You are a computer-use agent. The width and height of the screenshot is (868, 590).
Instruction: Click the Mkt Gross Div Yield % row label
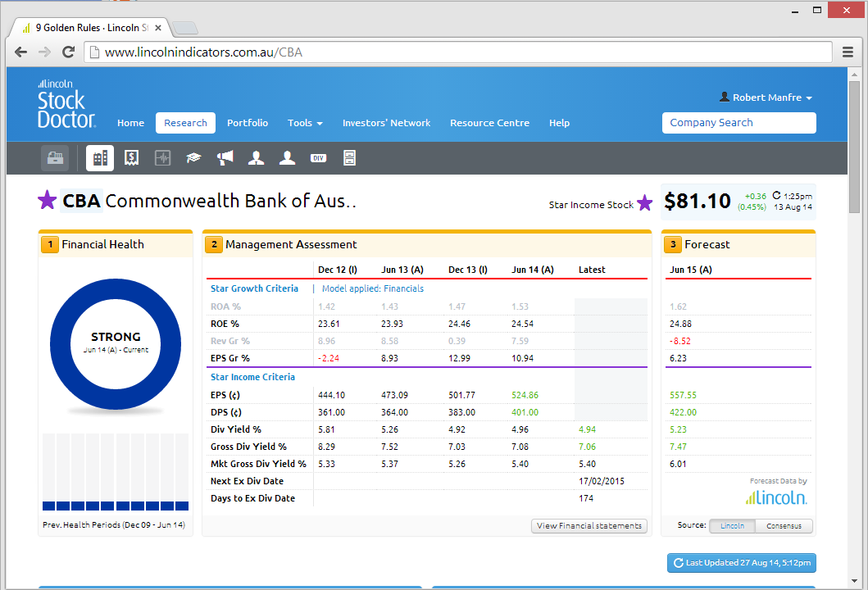point(258,464)
